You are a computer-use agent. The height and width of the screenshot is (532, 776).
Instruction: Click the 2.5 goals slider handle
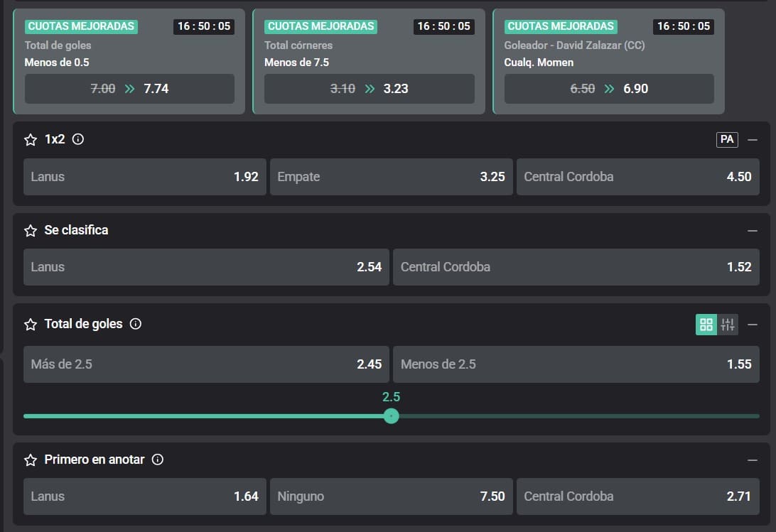(391, 416)
